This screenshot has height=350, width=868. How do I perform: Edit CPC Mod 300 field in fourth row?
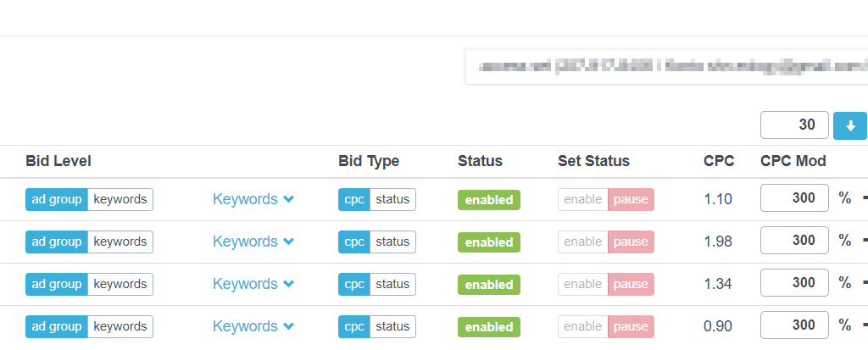(x=794, y=325)
